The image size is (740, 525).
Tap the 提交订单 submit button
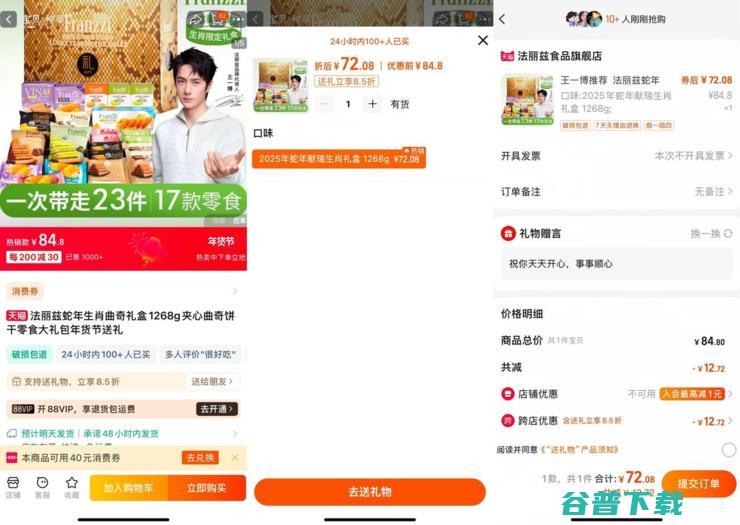tap(698, 483)
